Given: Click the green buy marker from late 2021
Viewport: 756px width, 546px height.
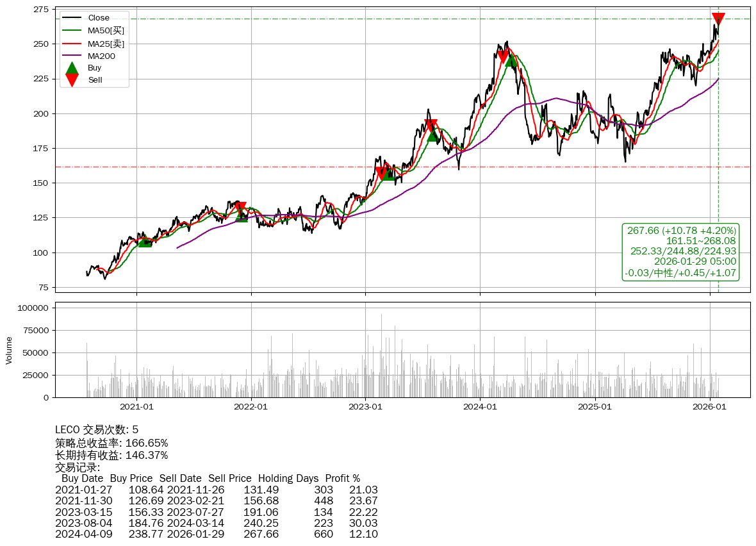Looking at the screenshot, I should pyautogui.click(x=242, y=217).
